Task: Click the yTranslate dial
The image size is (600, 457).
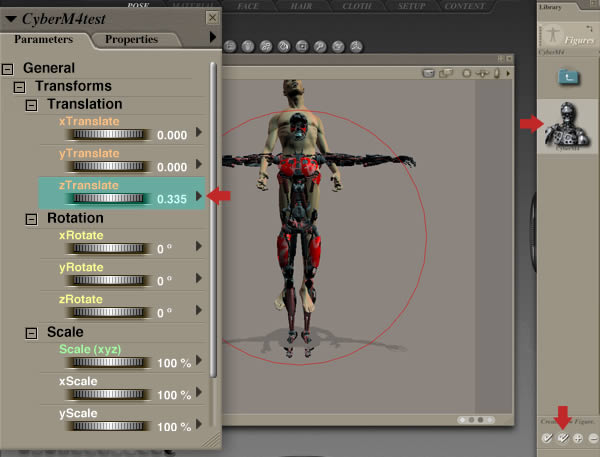Action: click(x=108, y=166)
